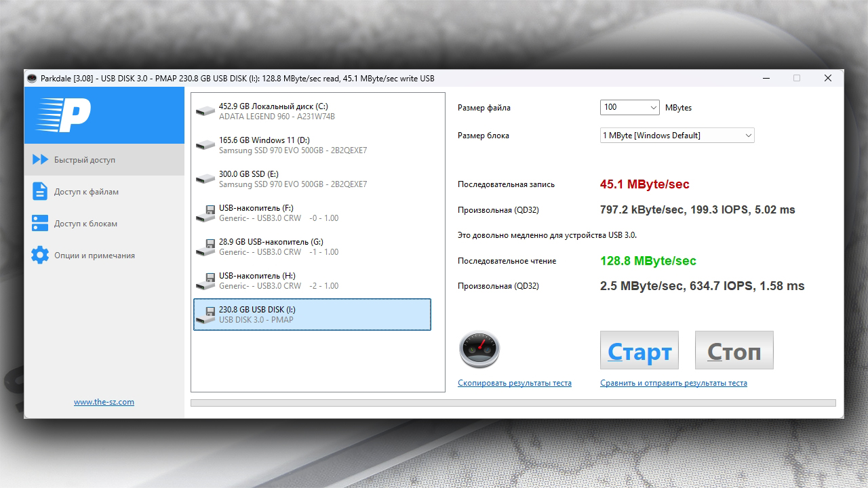
Task: Click the Размер файла label
Action: click(484, 108)
